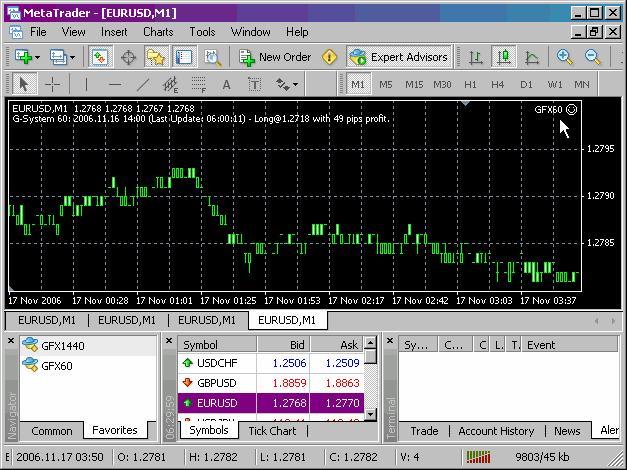
Task: Toggle the Navigator folder-star icon
Action: 156,57
